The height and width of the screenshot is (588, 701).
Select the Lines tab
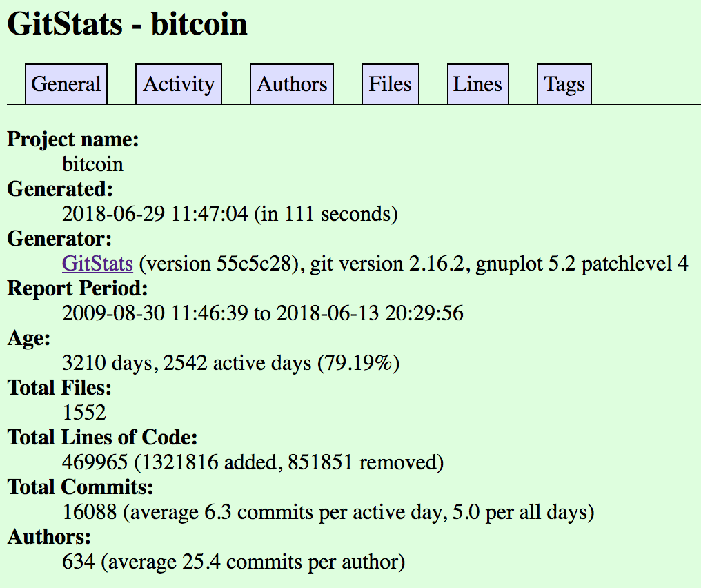pyautogui.click(x=477, y=84)
